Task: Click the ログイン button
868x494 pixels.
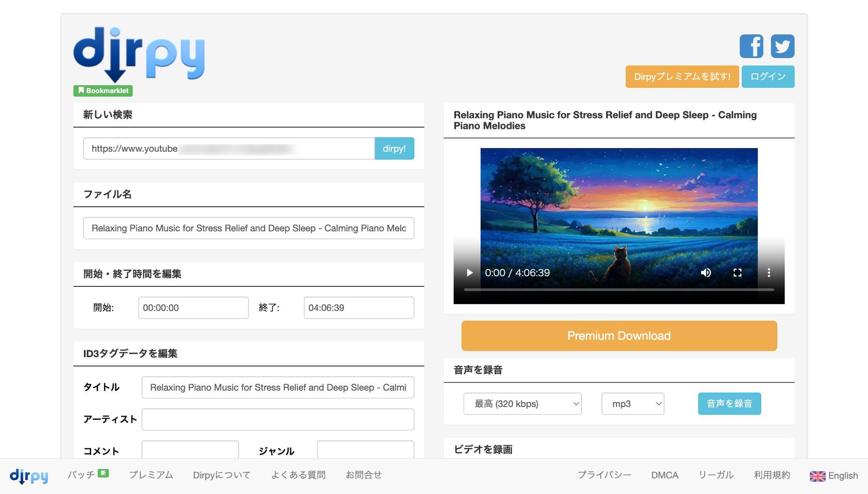Action: [x=768, y=77]
